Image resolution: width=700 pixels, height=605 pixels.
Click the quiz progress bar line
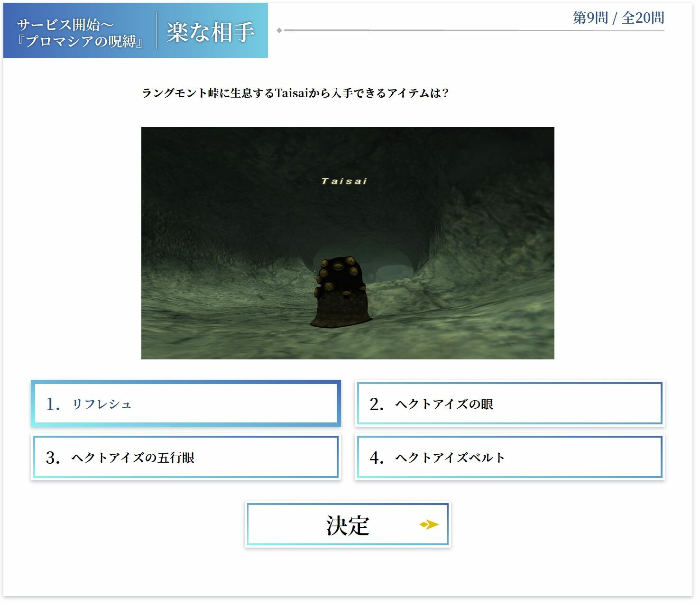474,30
